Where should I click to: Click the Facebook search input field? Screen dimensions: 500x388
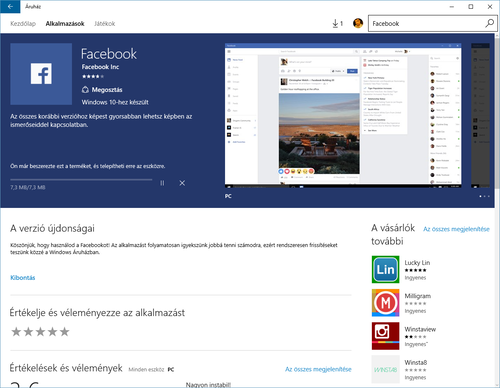[426, 23]
